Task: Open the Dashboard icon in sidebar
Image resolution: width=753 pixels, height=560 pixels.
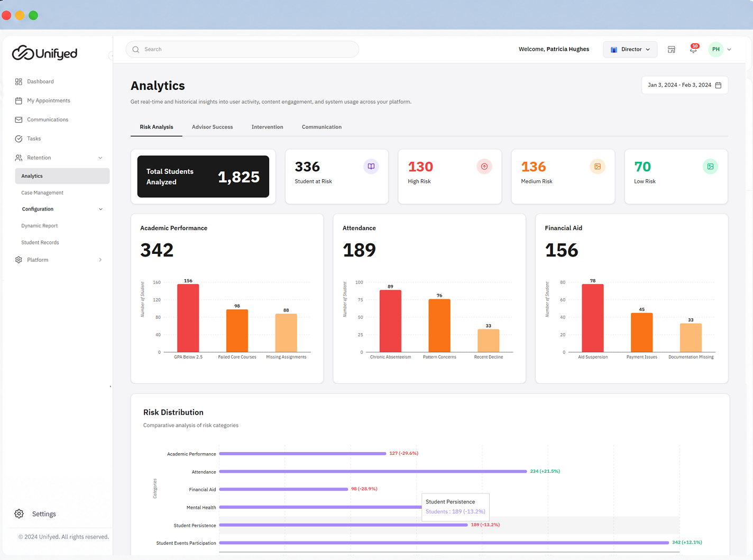Action: click(19, 81)
